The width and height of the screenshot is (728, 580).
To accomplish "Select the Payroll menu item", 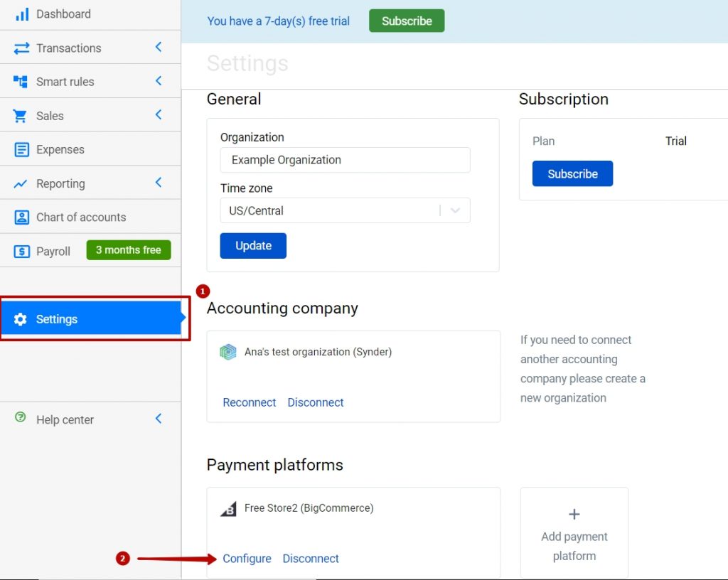I will pos(90,251).
